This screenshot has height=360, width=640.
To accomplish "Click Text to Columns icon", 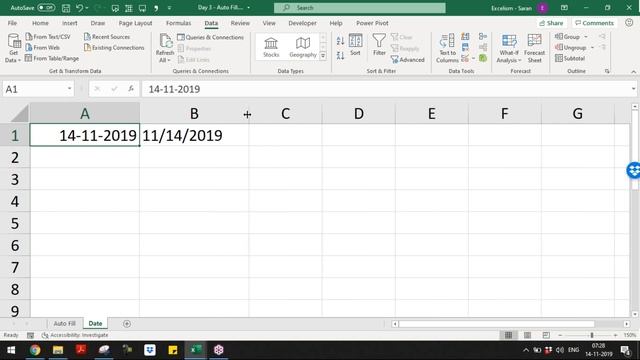I will point(447,48).
